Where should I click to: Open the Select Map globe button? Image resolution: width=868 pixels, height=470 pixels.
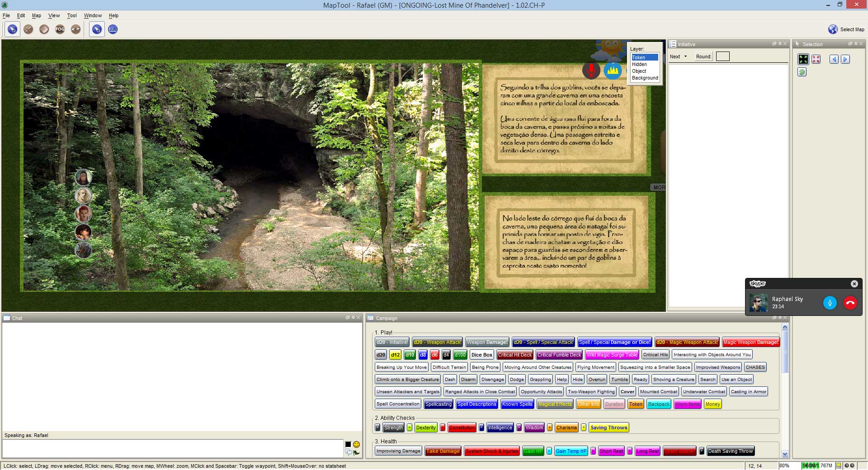pos(846,29)
